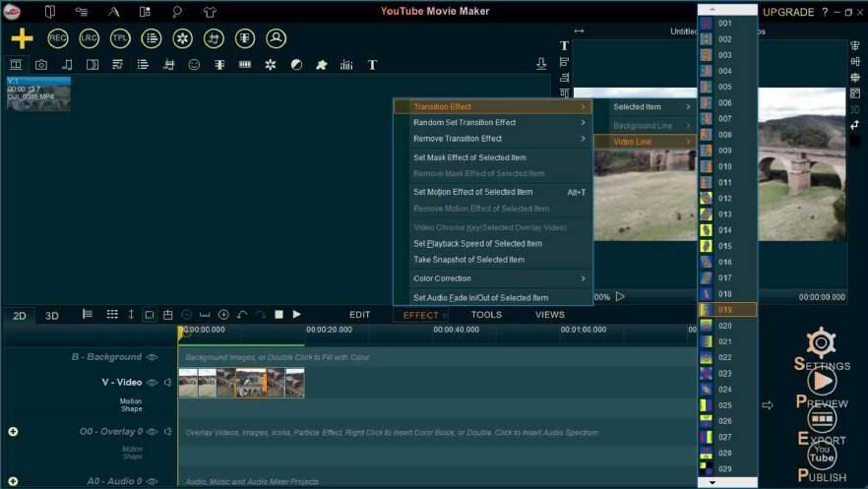Image resolution: width=868 pixels, height=489 pixels.
Task: Expand Color Correction submenu
Action: [493, 278]
